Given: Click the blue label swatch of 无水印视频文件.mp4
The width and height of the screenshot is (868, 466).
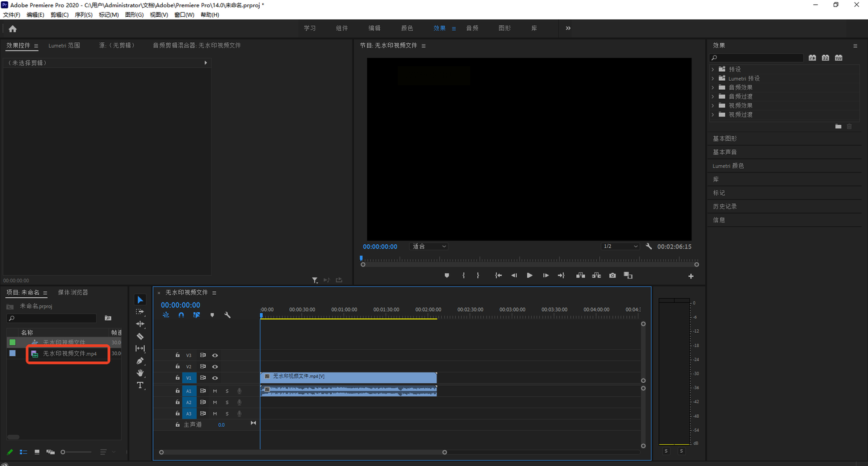Looking at the screenshot, I should (12, 353).
